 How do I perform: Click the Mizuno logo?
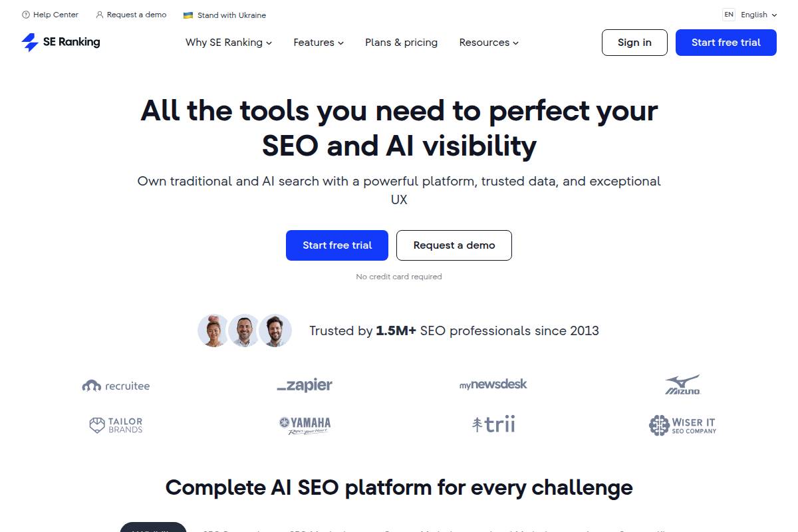tap(682, 385)
